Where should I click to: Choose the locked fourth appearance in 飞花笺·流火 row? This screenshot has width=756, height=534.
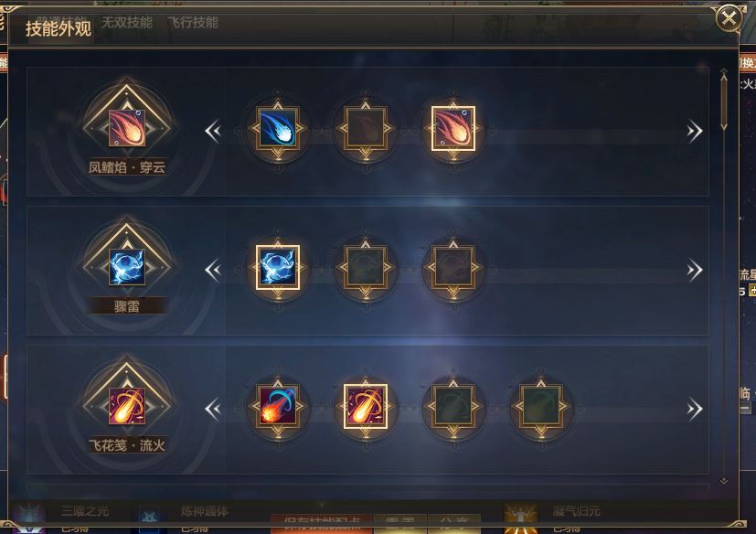541,406
